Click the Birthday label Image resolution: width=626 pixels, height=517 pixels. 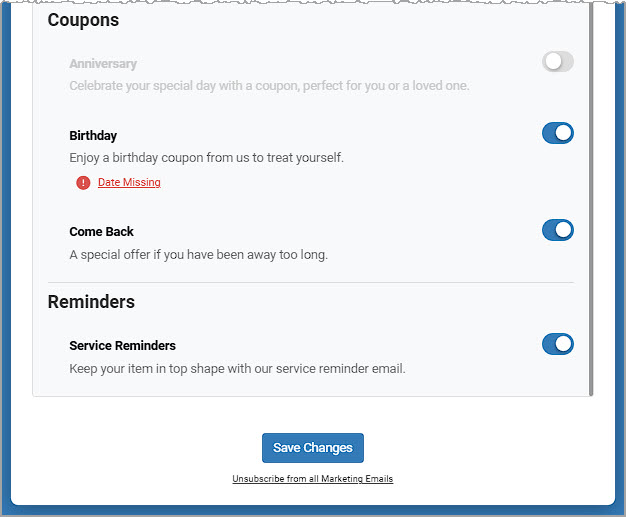(x=93, y=135)
